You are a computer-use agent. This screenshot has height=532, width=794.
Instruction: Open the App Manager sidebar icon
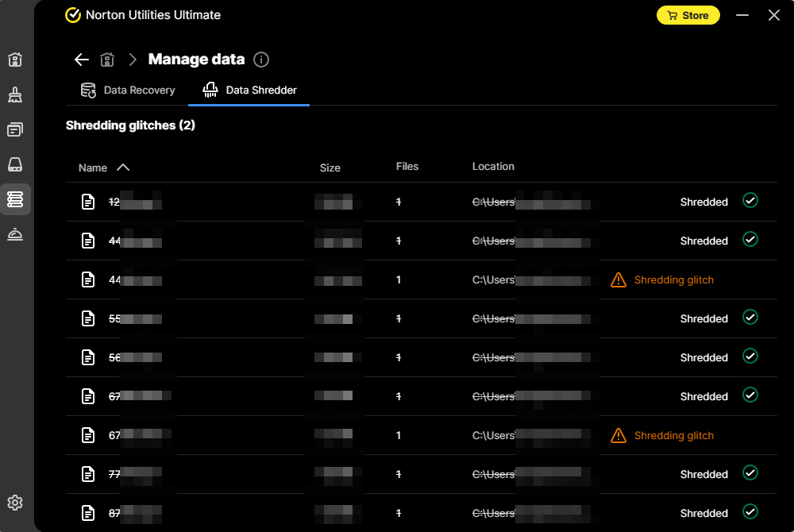pyautogui.click(x=15, y=129)
